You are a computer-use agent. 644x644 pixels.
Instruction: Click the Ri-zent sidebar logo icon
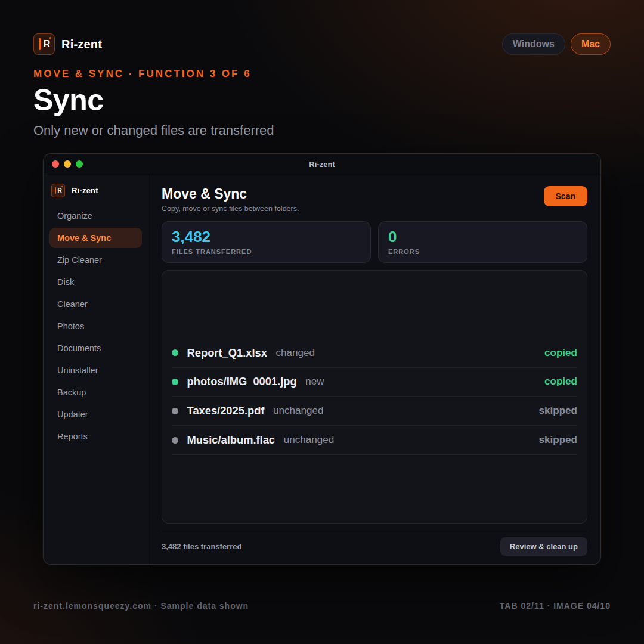coord(58,191)
